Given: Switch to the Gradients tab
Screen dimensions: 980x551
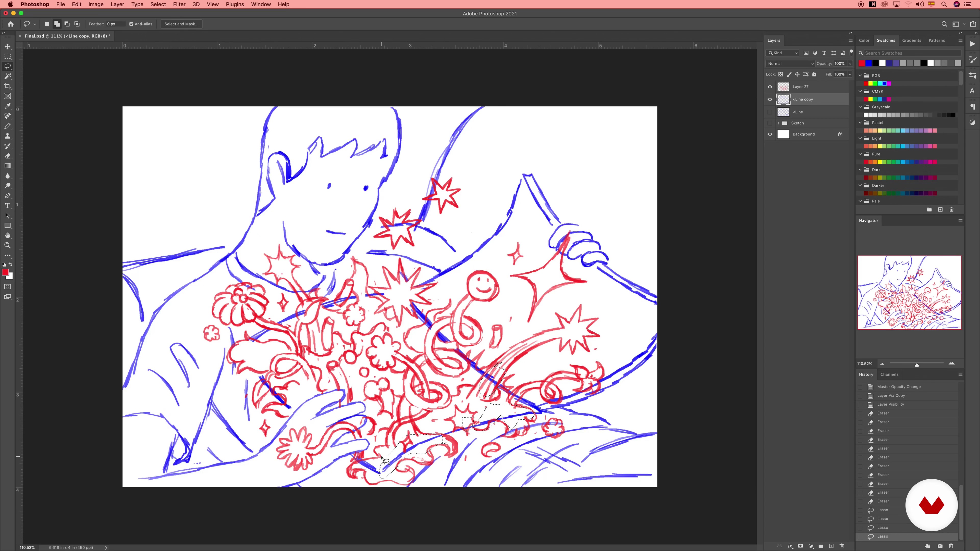Looking at the screenshot, I should (x=912, y=40).
